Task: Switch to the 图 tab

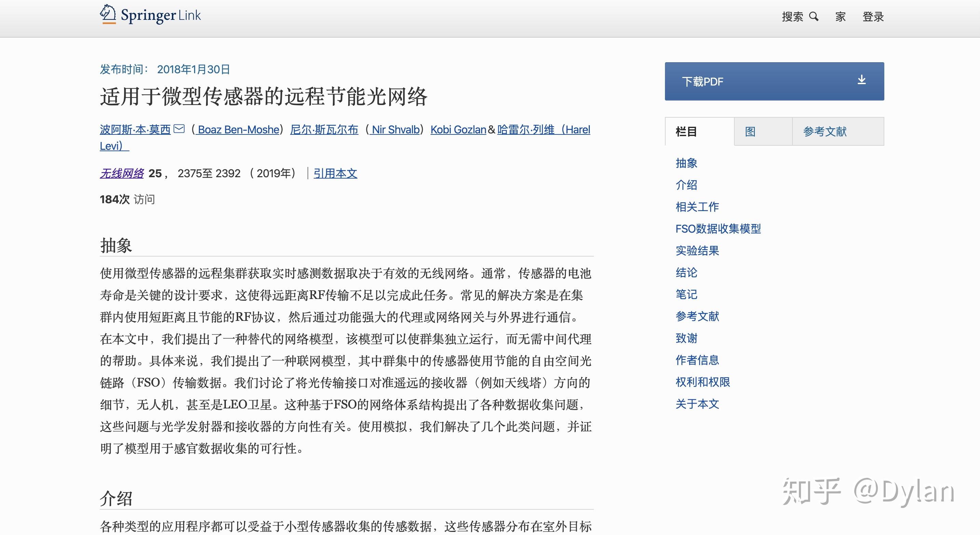Action: (x=750, y=132)
